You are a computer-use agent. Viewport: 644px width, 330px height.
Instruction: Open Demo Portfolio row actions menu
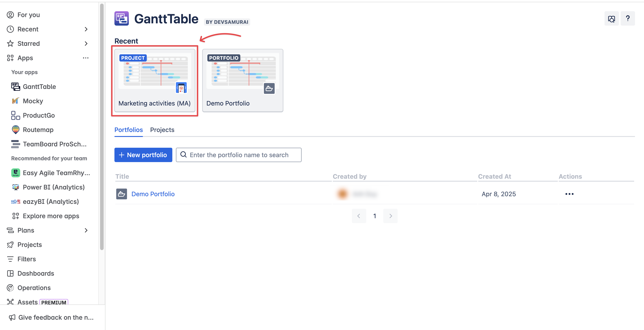[569, 194]
